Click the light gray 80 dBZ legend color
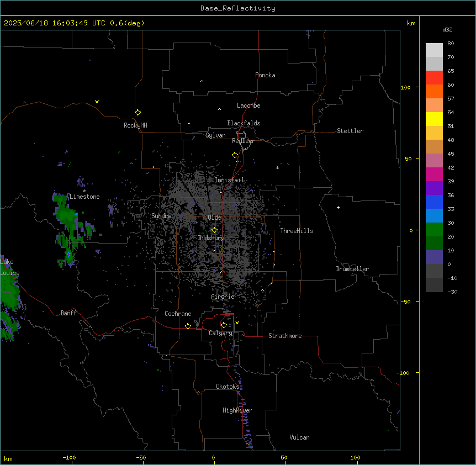The height and width of the screenshot is (465, 476). (x=434, y=50)
